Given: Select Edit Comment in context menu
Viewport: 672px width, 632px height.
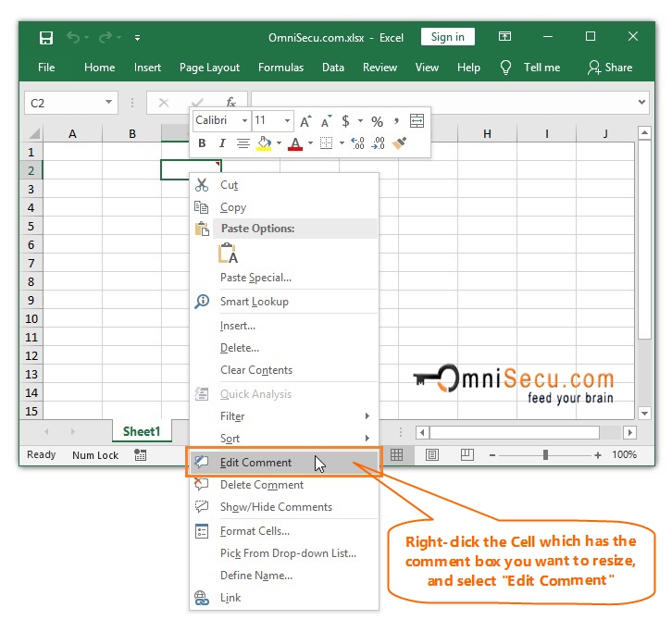Looking at the screenshot, I should [284, 463].
